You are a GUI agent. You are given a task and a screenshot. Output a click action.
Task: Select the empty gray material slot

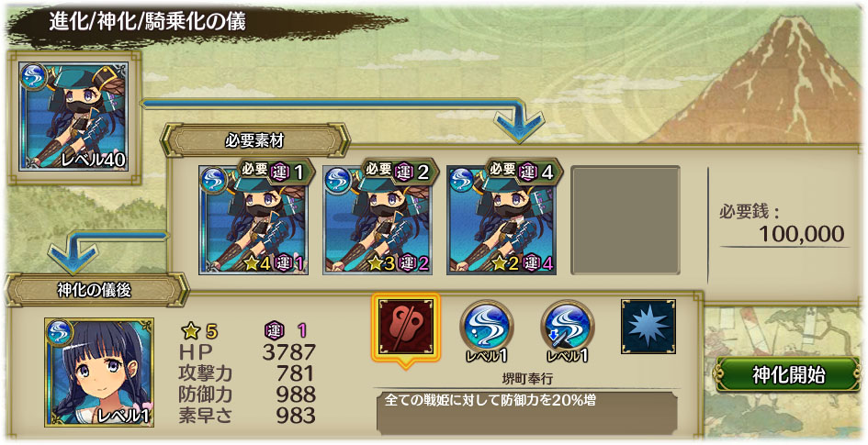click(626, 219)
